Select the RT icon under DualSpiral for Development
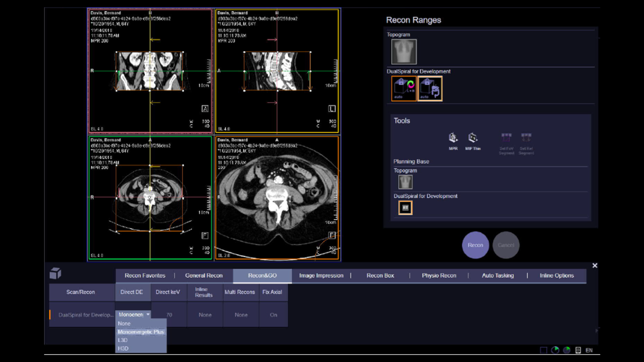 405,207
